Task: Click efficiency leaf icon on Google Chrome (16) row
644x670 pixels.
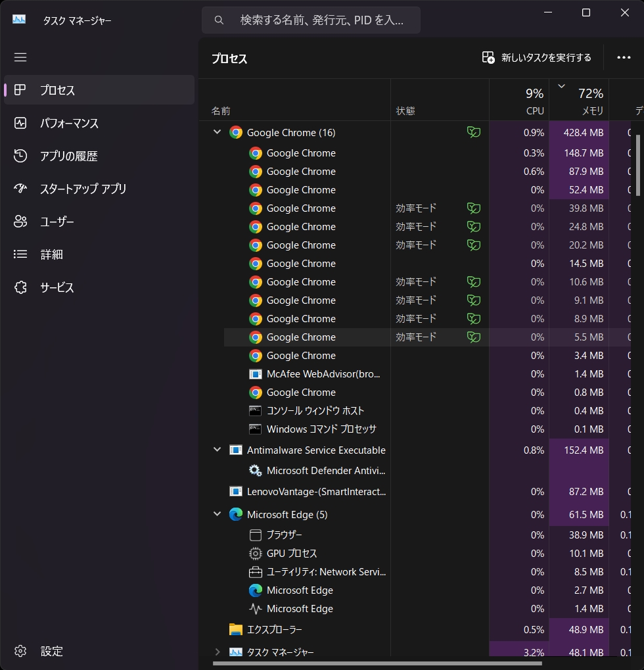Action: click(x=474, y=132)
